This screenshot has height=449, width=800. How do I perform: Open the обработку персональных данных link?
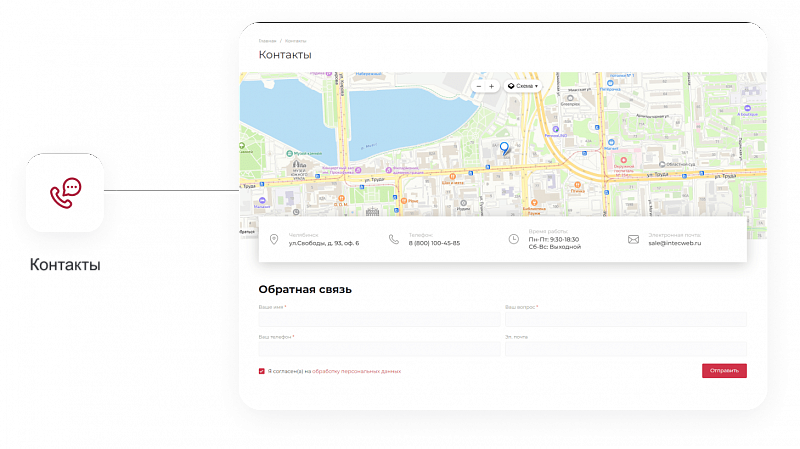pyautogui.click(x=356, y=371)
